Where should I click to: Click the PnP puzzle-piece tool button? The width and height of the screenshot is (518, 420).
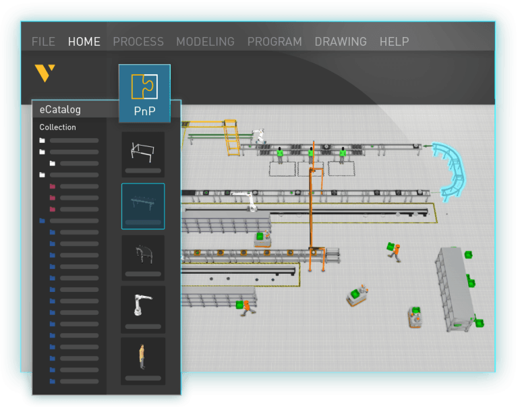coord(144,93)
